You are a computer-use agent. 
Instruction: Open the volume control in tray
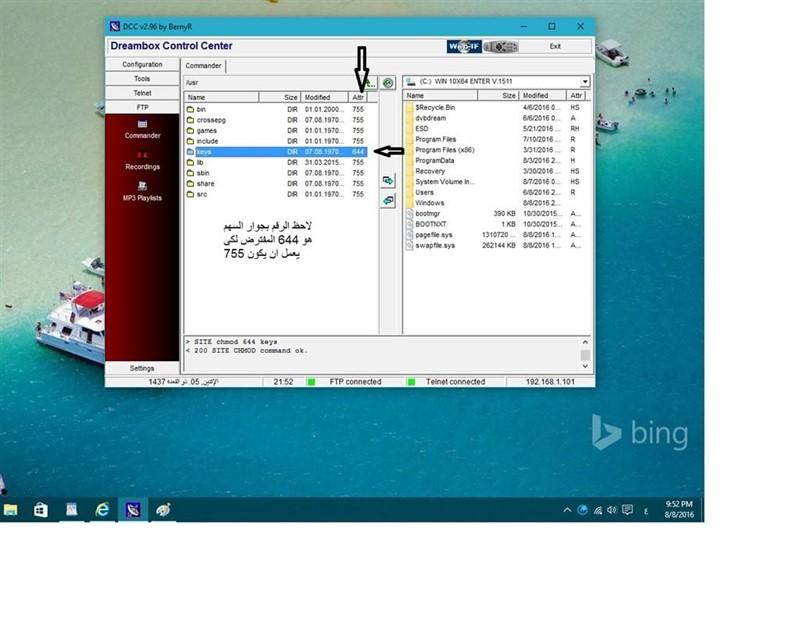coord(612,510)
